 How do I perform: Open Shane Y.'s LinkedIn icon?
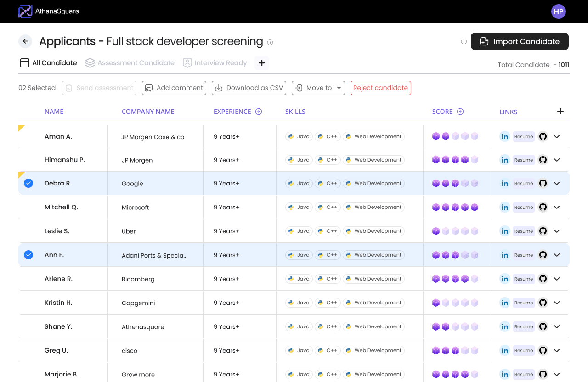pyautogui.click(x=505, y=326)
